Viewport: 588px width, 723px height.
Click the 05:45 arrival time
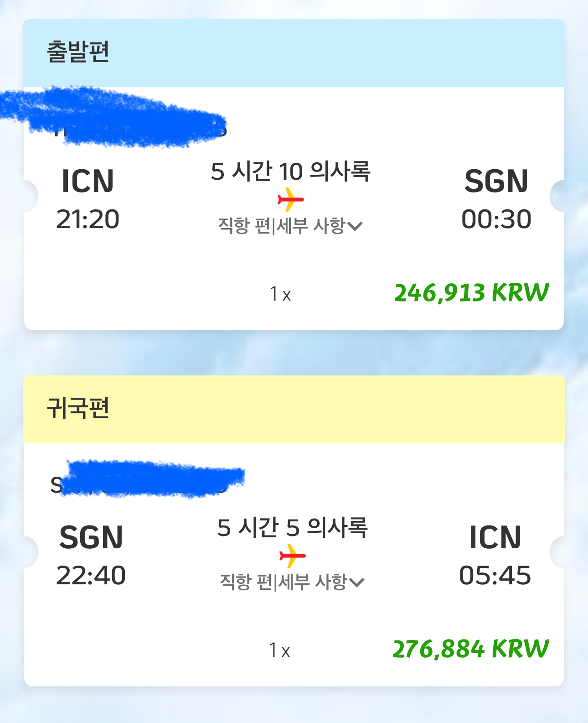495,575
